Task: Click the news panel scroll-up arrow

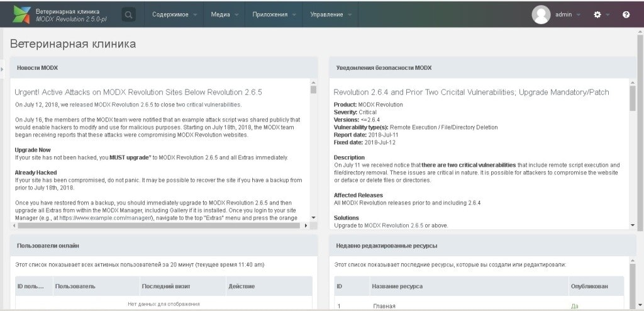Action: click(313, 82)
